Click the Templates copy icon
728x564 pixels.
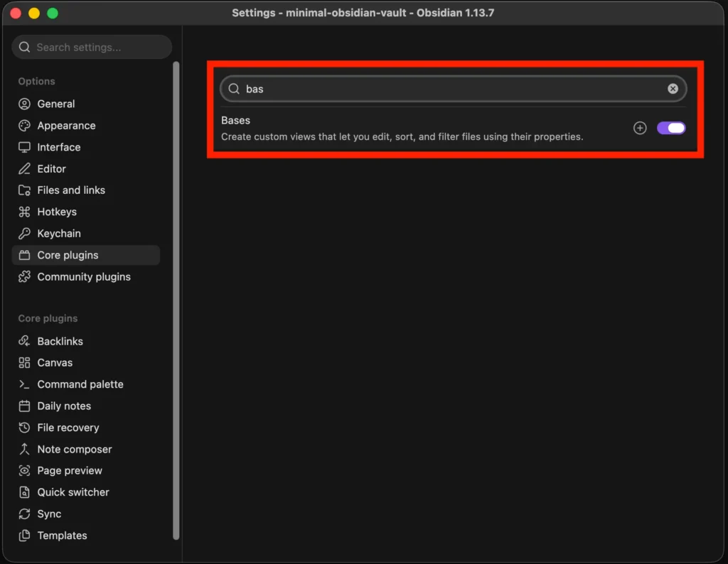24,536
